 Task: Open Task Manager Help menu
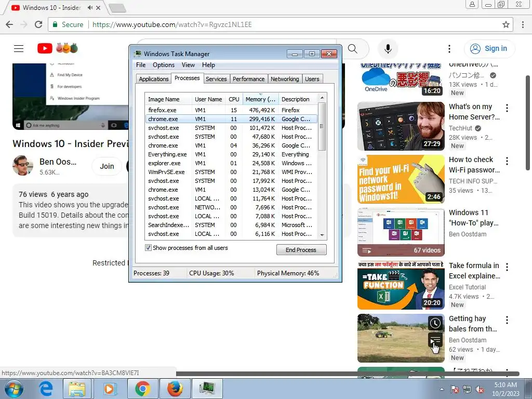point(208,65)
